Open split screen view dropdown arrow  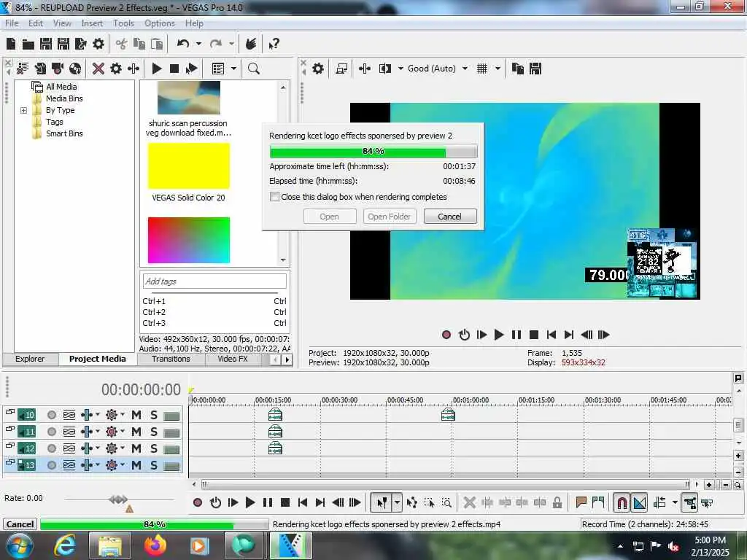coord(400,69)
